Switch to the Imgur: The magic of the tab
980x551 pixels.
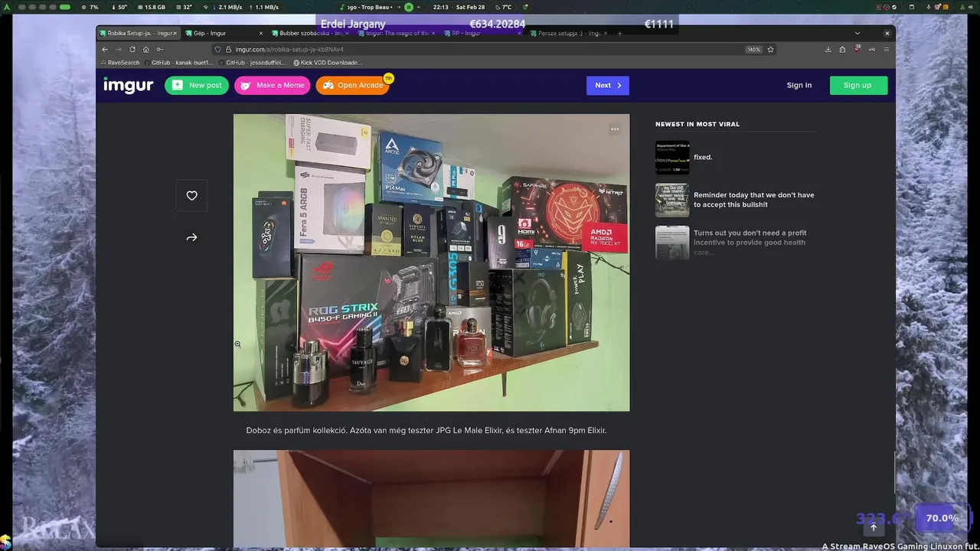tap(397, 34)
